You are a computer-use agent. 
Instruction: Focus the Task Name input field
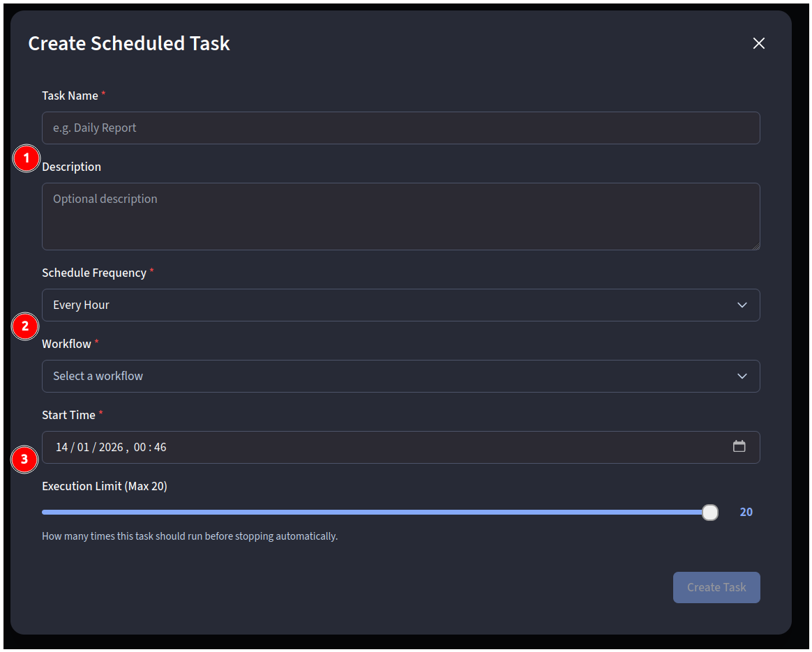tap(400, 128)
